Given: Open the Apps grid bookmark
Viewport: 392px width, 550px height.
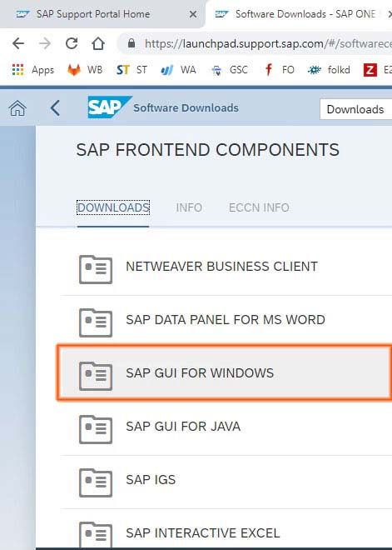Looking at the screenshot, I should pos(32,70).
